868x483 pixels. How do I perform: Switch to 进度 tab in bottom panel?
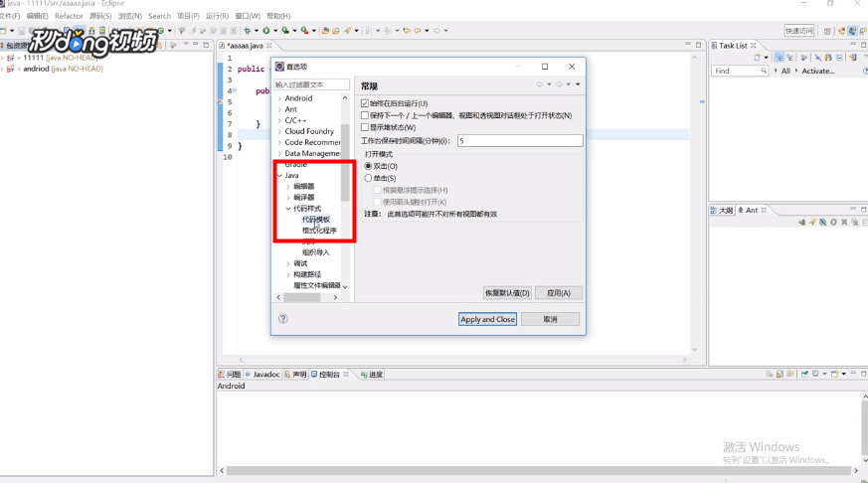coord(372,375)
